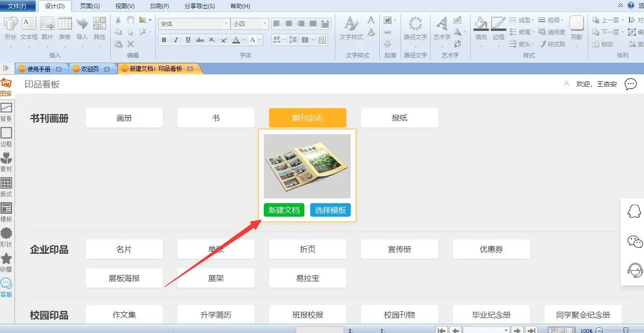Screen dimensions: 644x333
Task: Open the 宋体 font name dropdown
Action: [226, 24]
